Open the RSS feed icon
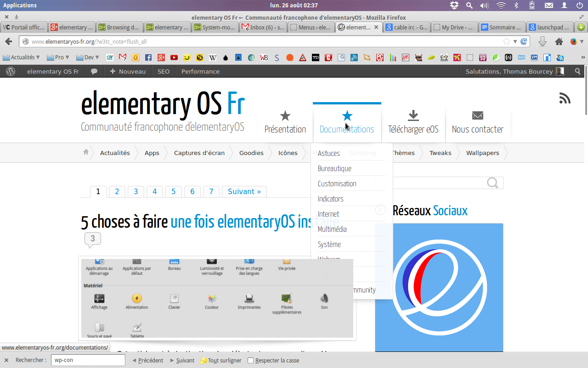Image resolution: width=588 pixels, height=368 pixels. [565, 98]
